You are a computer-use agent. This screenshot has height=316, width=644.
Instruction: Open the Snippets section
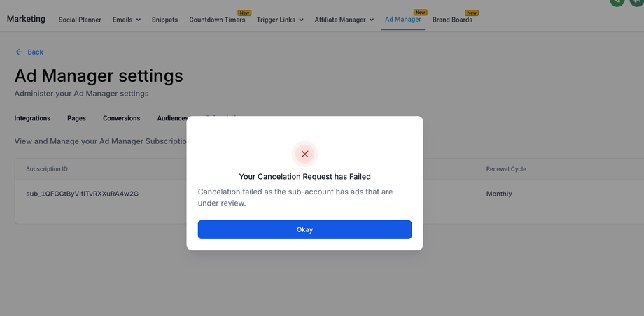[x=164, y=20]
